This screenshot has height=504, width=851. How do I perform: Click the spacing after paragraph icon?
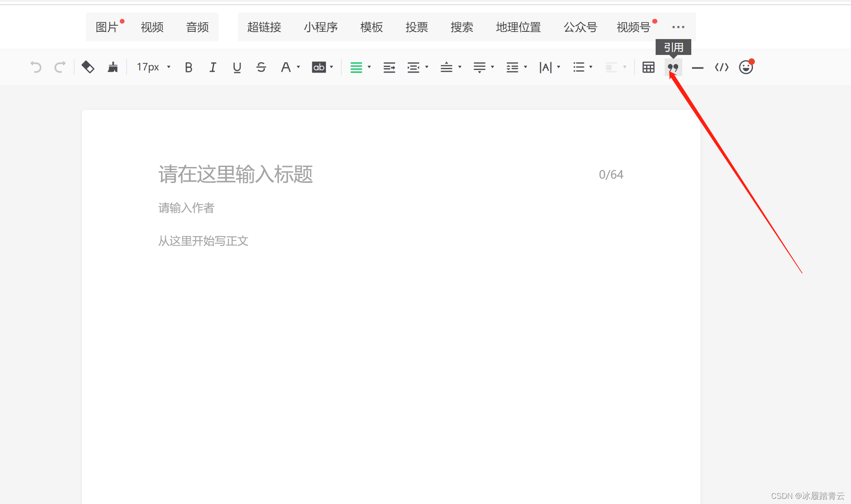point(480,67)
